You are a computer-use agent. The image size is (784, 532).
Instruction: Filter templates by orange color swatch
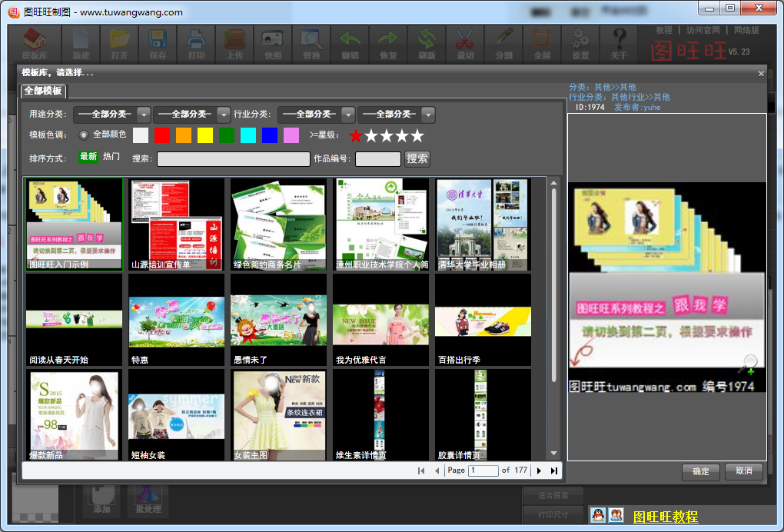[184, 135]
